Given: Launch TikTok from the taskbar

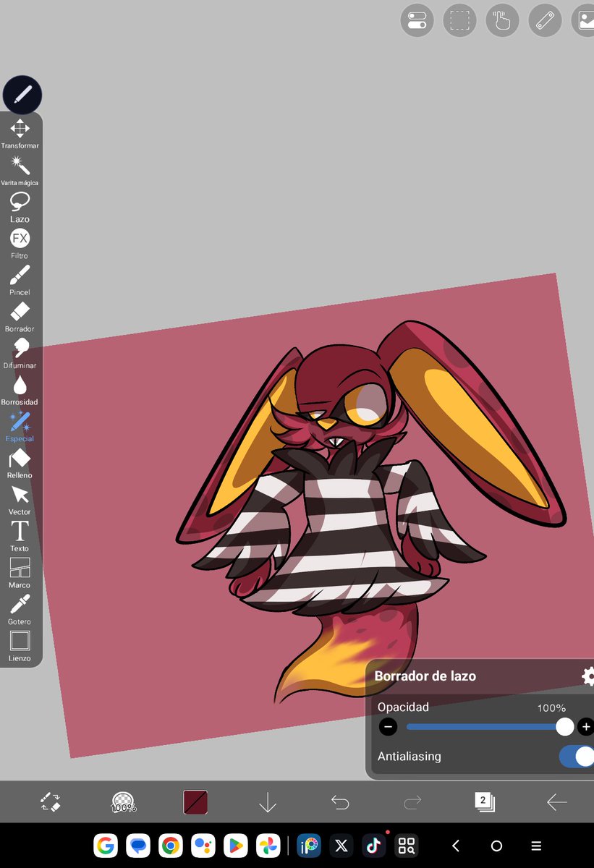Looking at the screenshot, I should click(x=373, y=845).
